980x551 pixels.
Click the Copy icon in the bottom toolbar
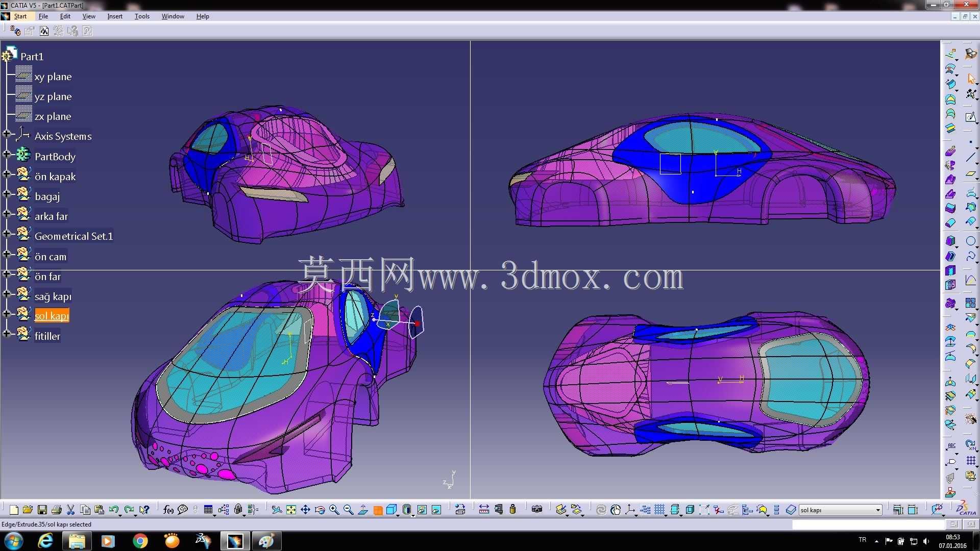[85, 509]
